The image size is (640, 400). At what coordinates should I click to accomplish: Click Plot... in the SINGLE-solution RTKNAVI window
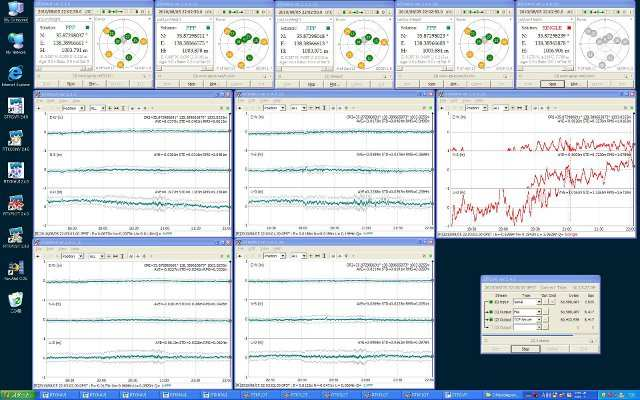tap(576, 84)
